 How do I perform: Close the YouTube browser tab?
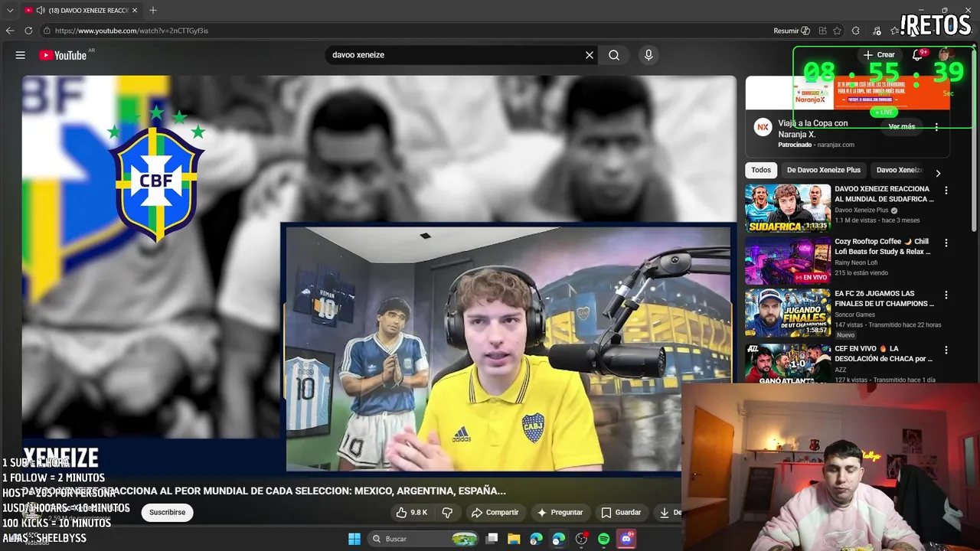coord(135,10)
